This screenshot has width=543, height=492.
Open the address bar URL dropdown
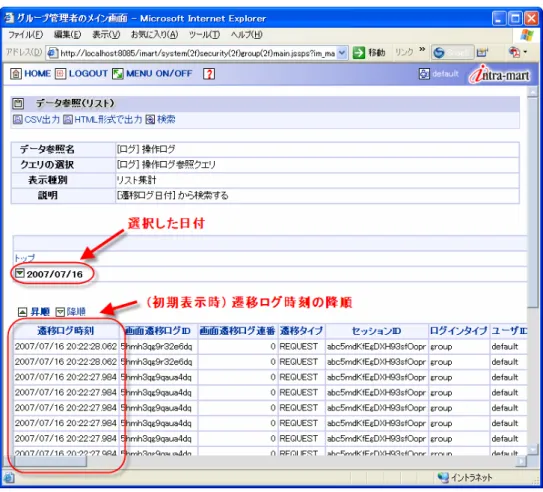coord(342,53)
